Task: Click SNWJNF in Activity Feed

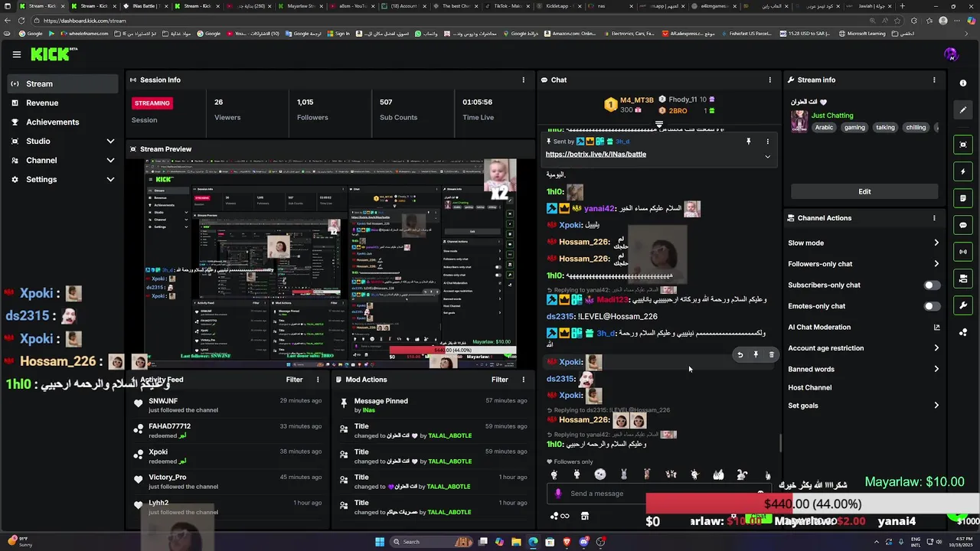Action: tap(163, 401)
